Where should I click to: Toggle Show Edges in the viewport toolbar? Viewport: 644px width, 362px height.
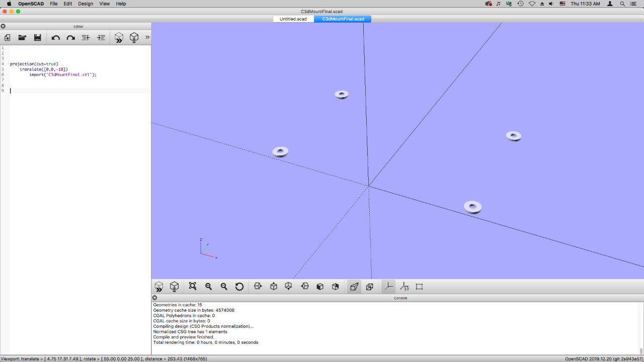419,287
